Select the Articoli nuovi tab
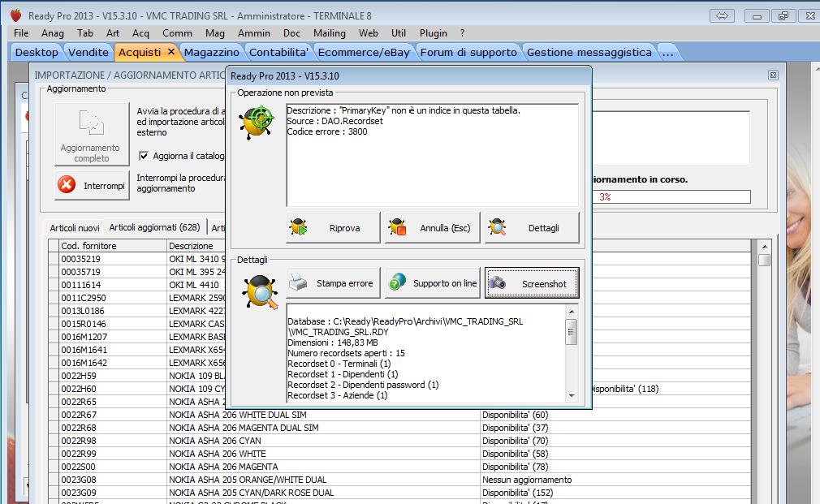 click(74, 228)
